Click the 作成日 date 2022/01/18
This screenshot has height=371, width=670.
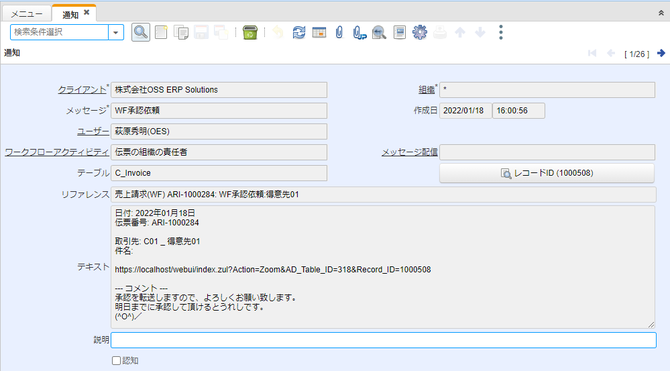click(x=465, y=111)
